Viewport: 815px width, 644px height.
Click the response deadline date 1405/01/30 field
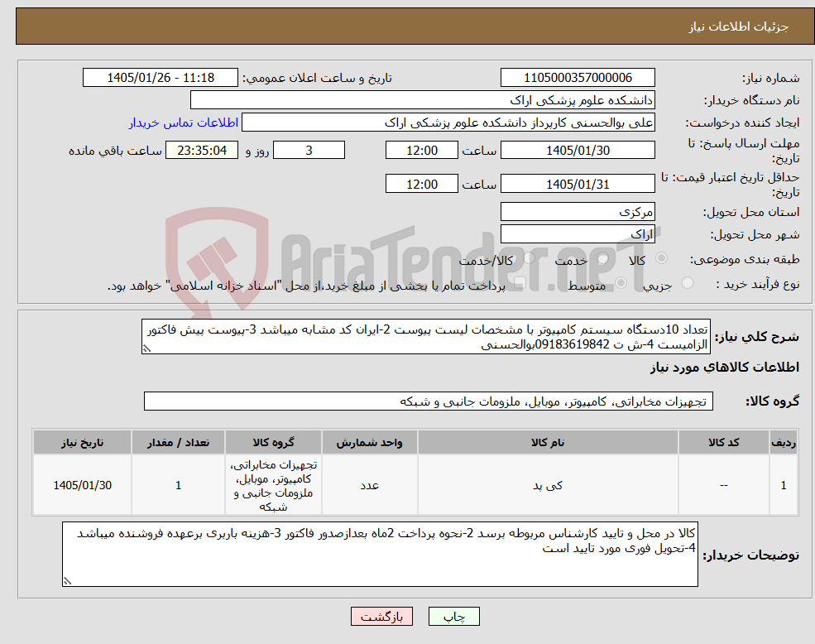coord(578,151)
